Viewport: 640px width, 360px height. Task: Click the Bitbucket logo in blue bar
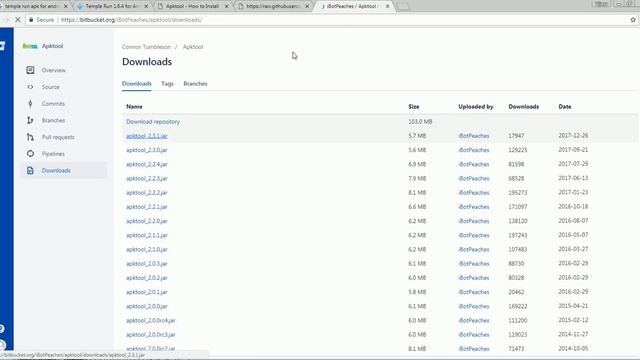[x=2, y=46]
